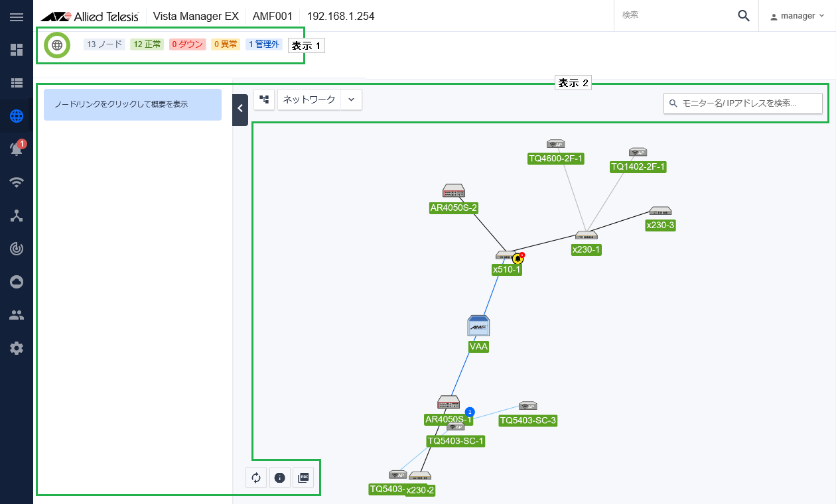This screenshot has height=504, width=836.
Task: Click the AMF001 header text
Action: [271, 16]
